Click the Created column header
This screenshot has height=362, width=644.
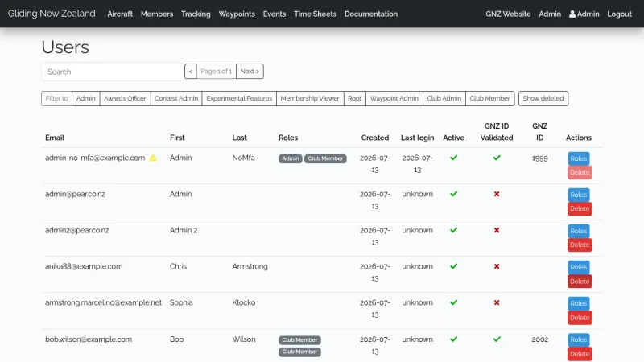click(x=375, y=138)
